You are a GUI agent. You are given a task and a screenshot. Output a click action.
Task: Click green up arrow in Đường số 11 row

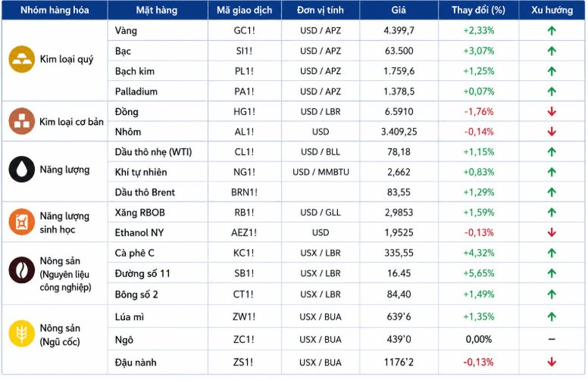[x=552, y=273]
